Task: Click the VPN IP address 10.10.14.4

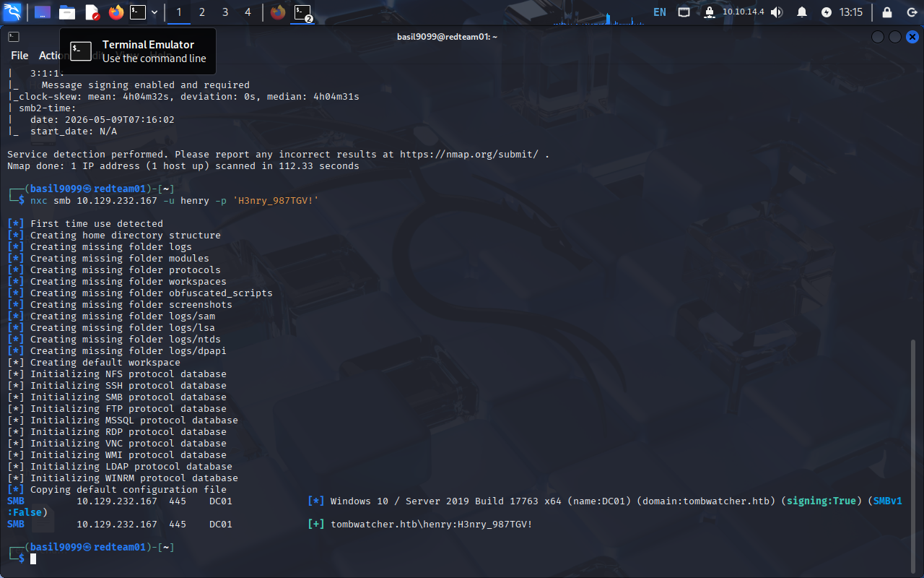Action: click(743, 12)
